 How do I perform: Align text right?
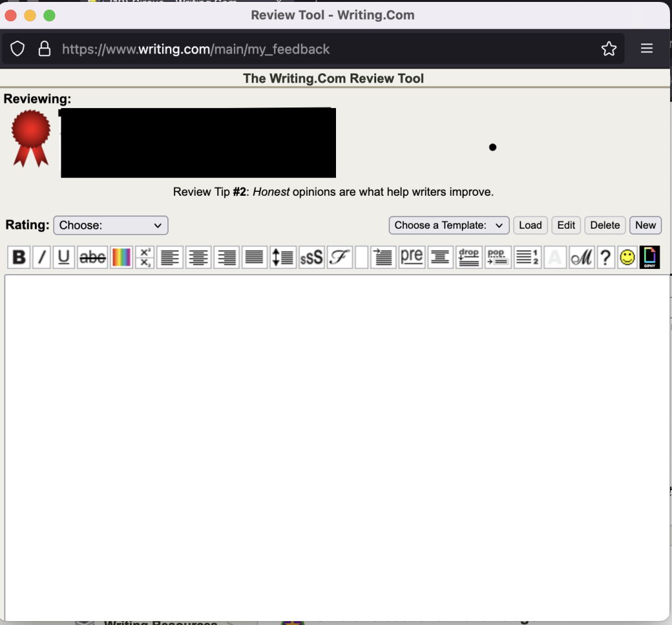[x=226, y=257]
